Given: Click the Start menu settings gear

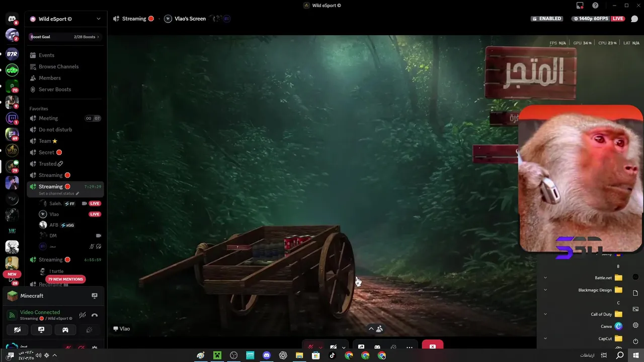Looking at the screenshot, I should click(x=635, y=325).
